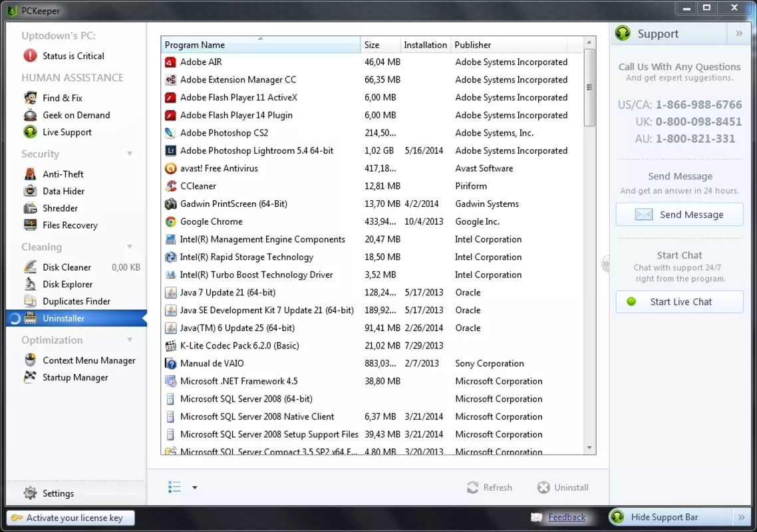Select Adobe Photoshop CS2 row

click(x=372, y=133)
